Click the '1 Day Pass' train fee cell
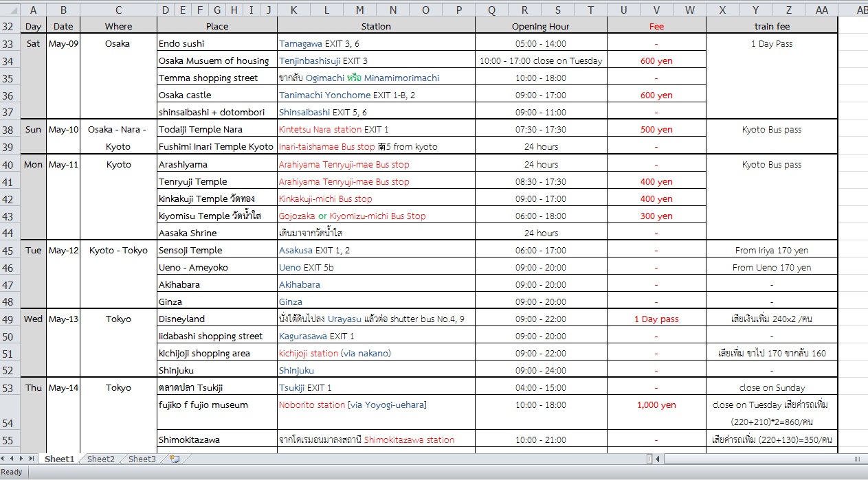 pos(772,43)
